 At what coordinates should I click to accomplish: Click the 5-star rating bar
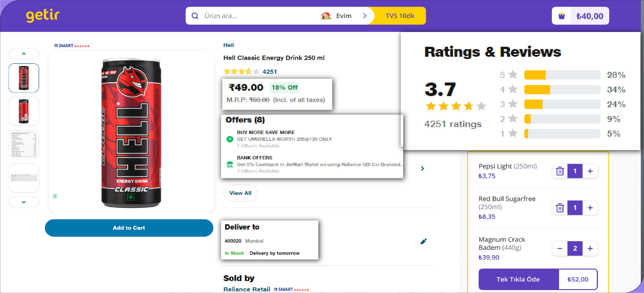pos(562,75)
